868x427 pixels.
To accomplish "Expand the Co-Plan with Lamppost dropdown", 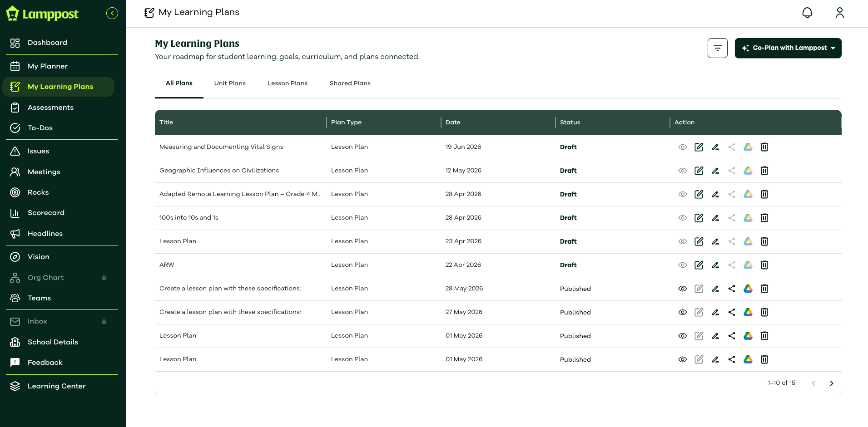I will (788, 48).
